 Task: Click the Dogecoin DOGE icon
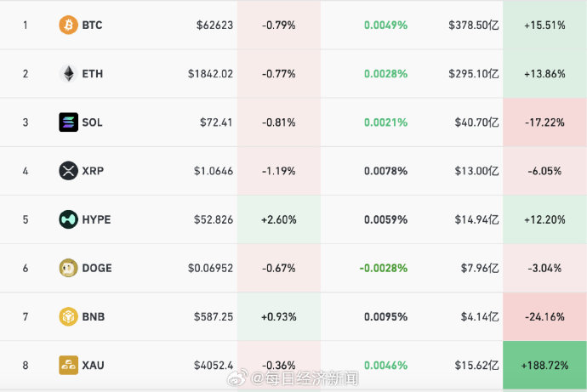point(69,268)
